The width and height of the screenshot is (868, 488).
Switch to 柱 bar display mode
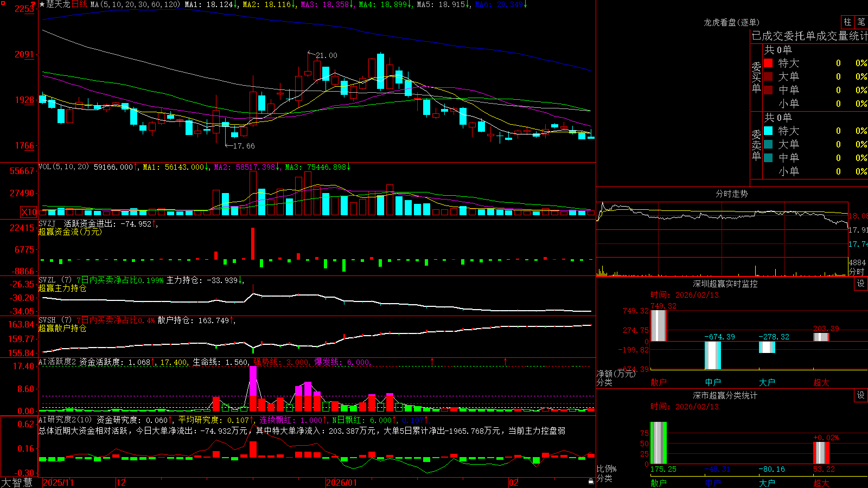847,22
